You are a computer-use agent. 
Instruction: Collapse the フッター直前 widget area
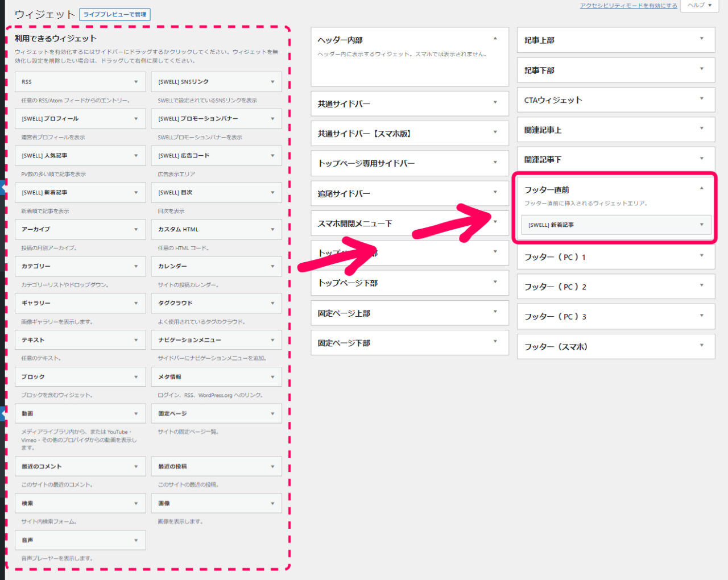(701, 189)
